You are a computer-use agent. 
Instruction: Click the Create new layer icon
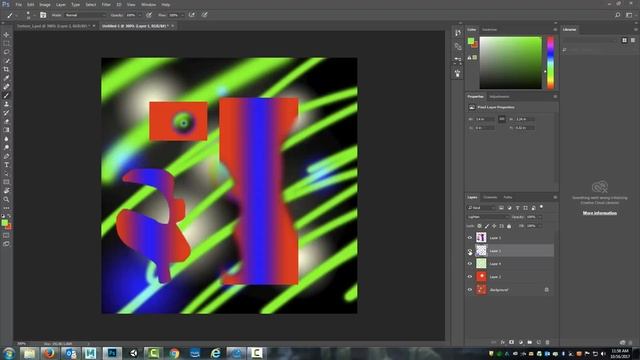coord(538,342)
